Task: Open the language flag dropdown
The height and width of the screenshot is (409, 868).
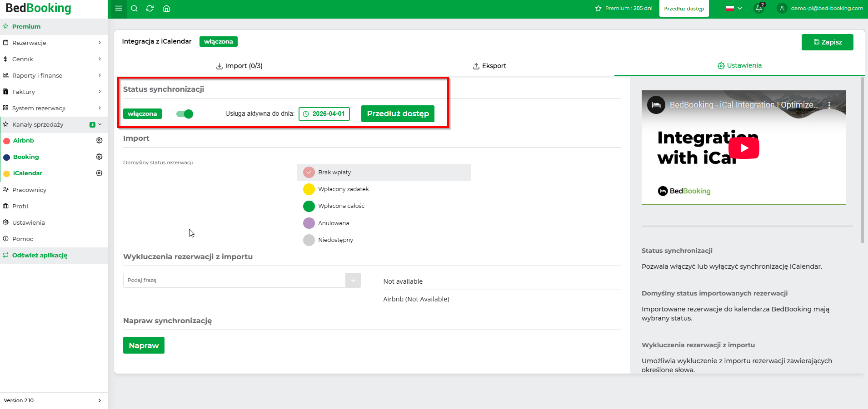Action: pyautogui.click(x=733, y=8)
